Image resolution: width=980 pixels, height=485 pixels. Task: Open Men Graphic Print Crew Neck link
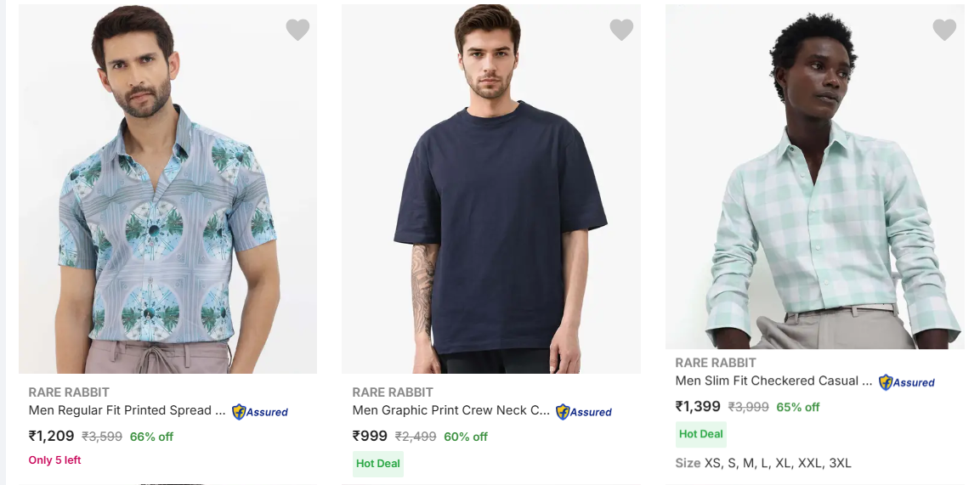(451, 410)
